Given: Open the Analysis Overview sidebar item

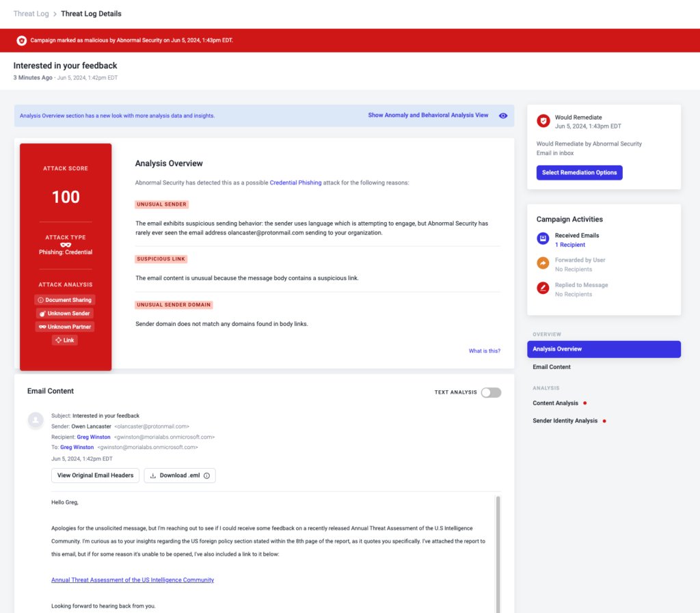Looking at the screenshot, I should click(604, 349).
